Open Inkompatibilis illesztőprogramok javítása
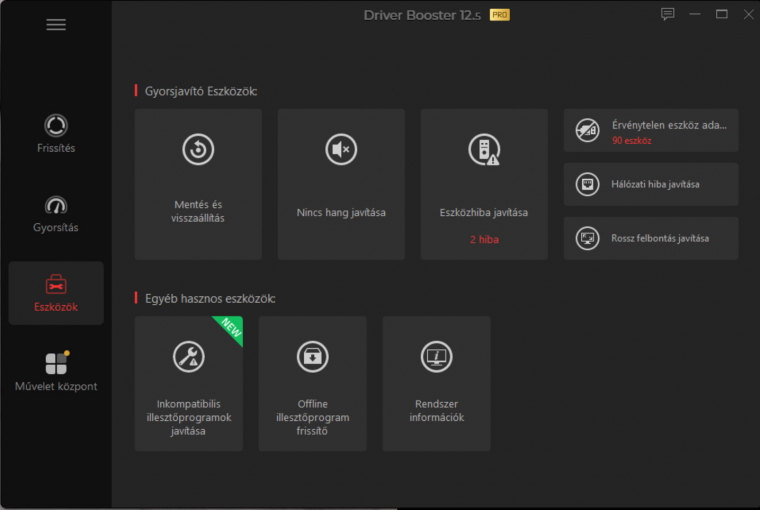 tap(189, 383)
